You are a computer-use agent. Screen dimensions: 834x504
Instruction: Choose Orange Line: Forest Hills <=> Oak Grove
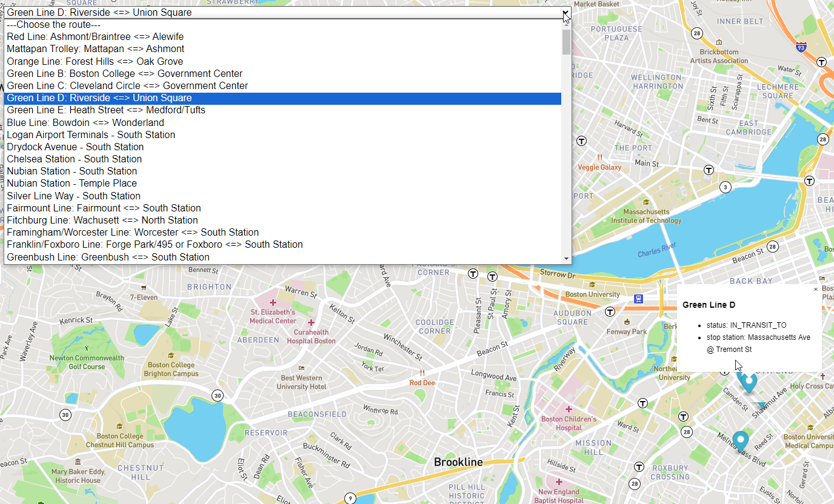pos(95,61)
